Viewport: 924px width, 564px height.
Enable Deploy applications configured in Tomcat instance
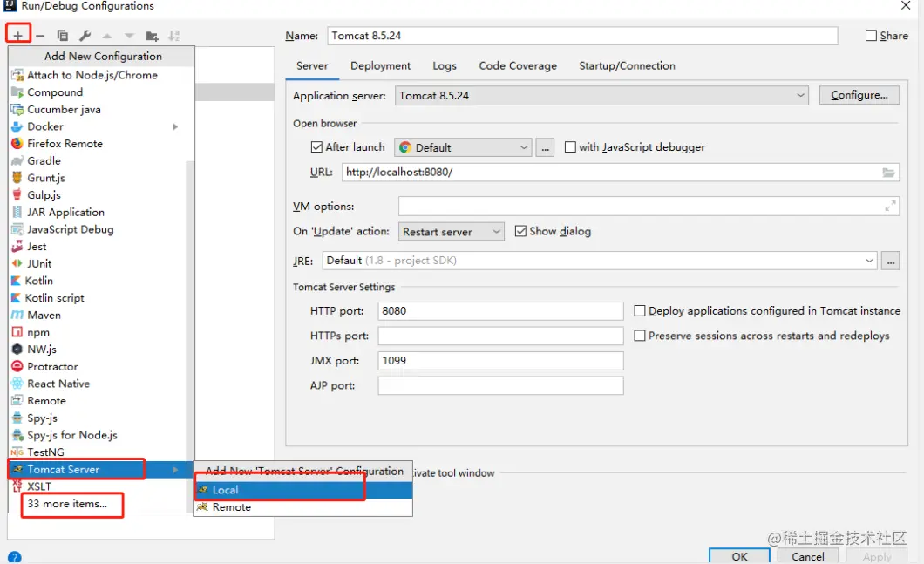click(x=639, y=310)
